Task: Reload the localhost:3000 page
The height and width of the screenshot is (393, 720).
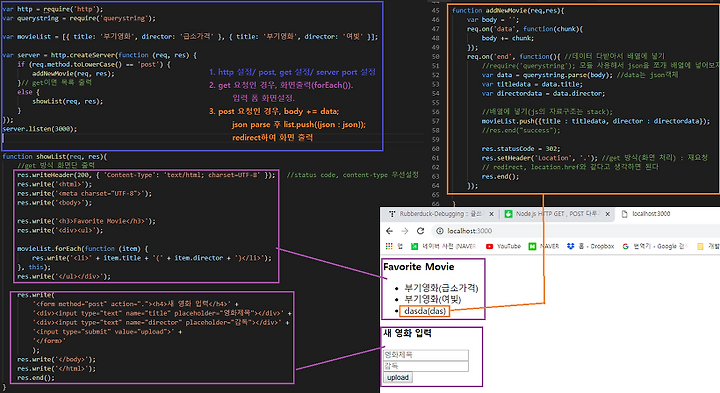Action: (420, 230)
